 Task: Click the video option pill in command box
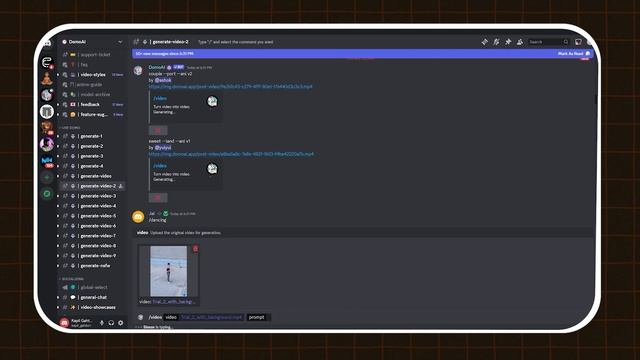[171, 317]
